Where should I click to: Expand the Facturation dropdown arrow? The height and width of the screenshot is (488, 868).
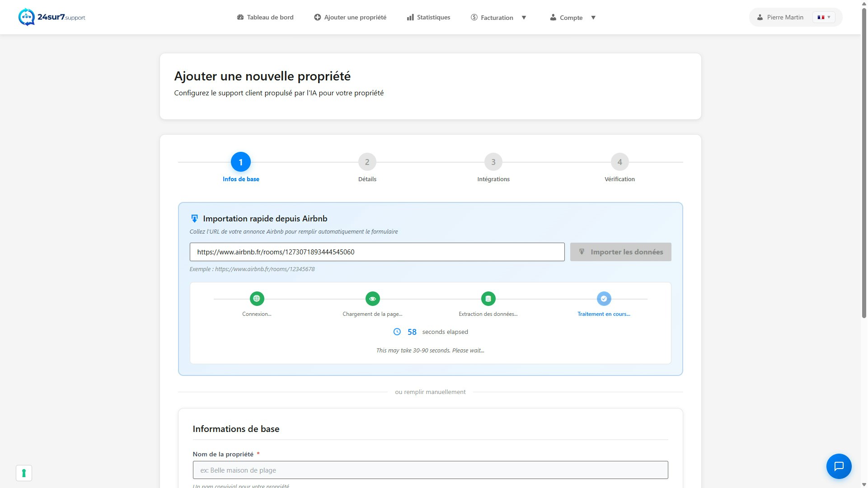[x=524, y=18]
